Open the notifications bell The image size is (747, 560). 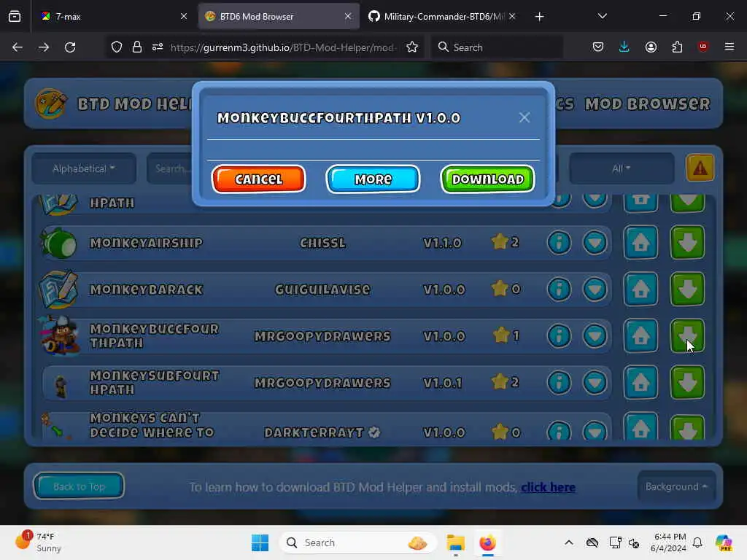pyautogui.click(x=697, y=542)
